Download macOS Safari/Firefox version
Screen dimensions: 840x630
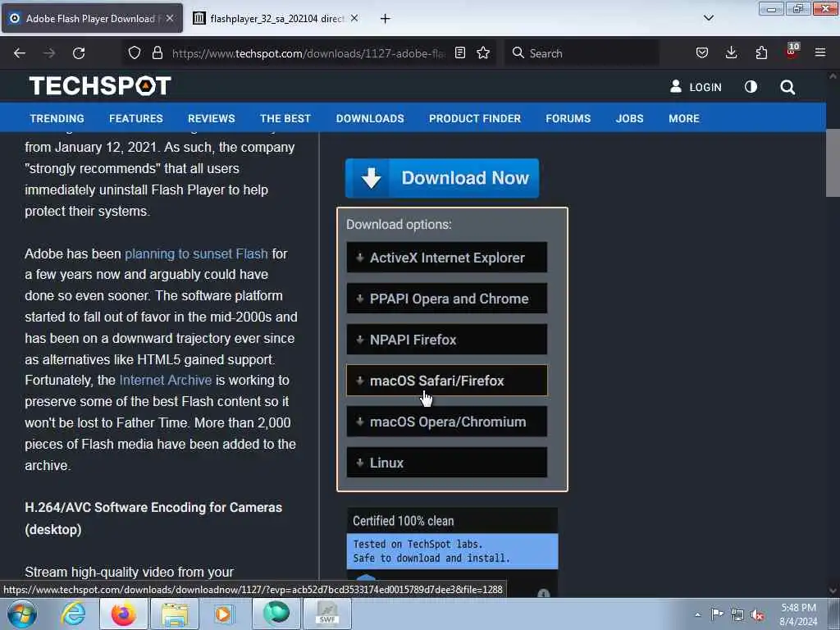coord(447,381)
